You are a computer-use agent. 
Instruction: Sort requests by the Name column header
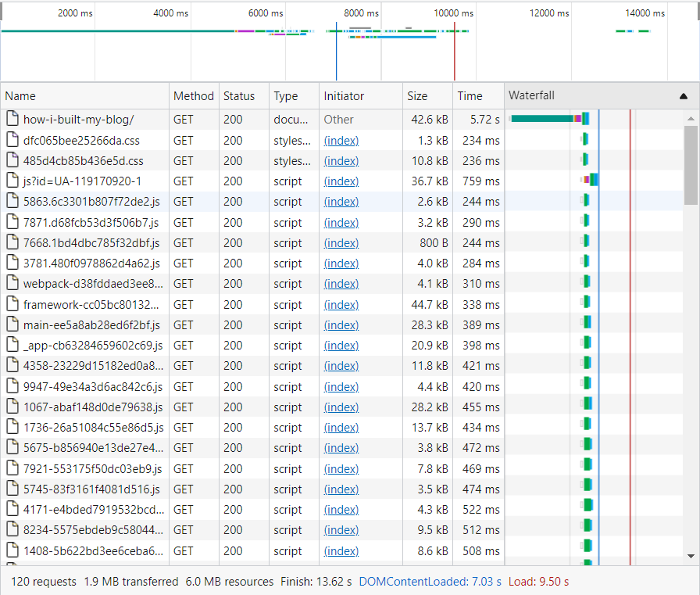tap(85, 95)
